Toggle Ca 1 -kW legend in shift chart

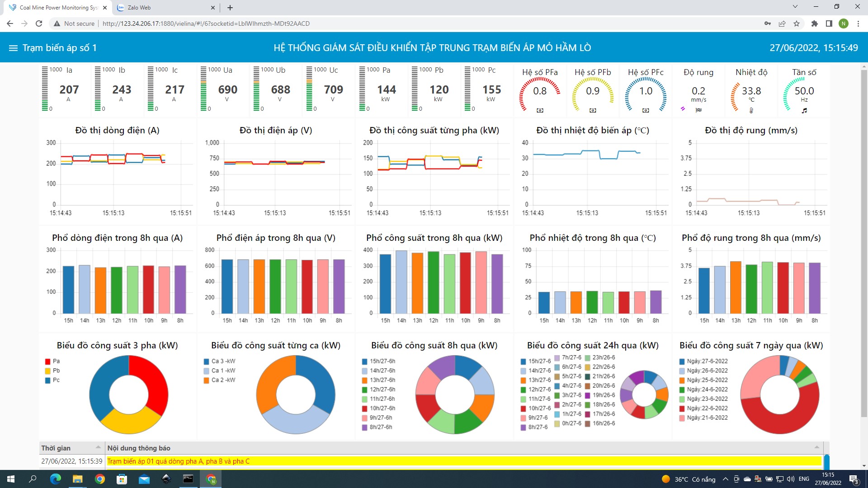220,371
